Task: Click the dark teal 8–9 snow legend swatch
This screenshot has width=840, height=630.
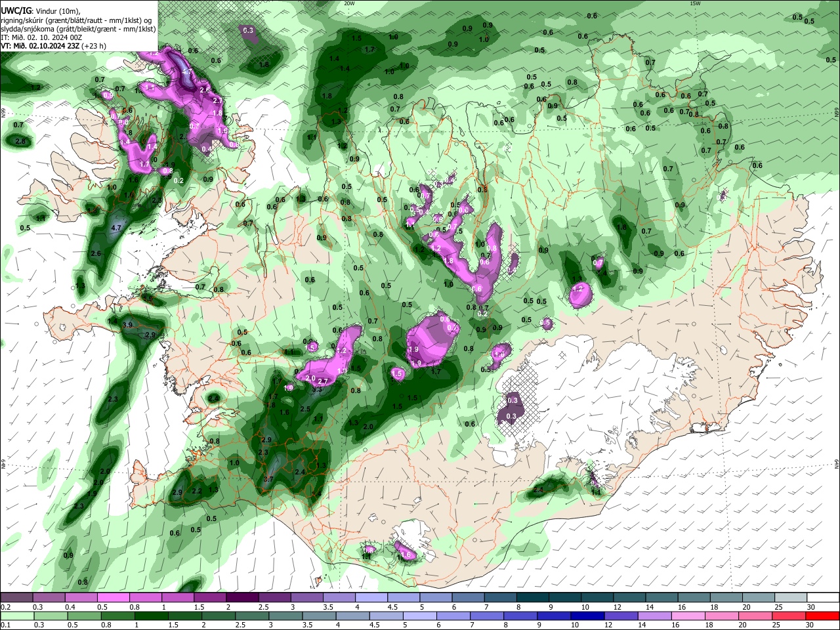Action: pos(533,598)
